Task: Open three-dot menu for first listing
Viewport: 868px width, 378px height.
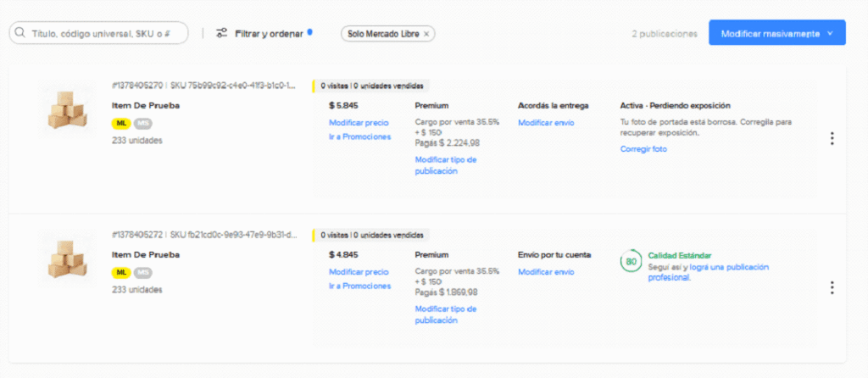Action: pyautogui.click(x=832, y=138)
